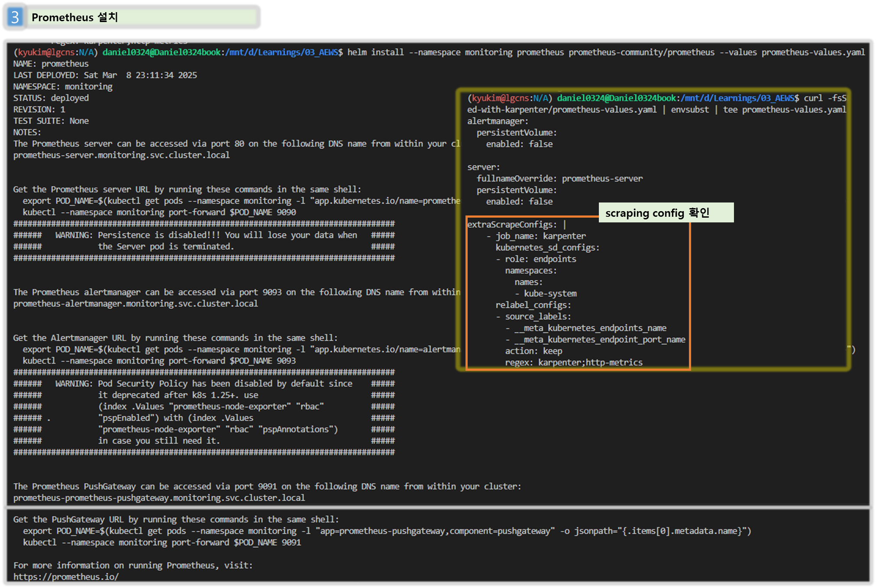Click 'prometheus-server.monitoring.svc.cluster.local' DNS name
The image size is (876, 588).
tap(121, 155)
